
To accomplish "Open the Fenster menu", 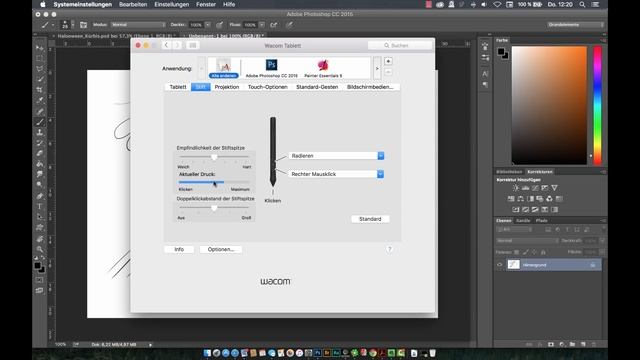I will pyautogui.click(x=206, y=4).
